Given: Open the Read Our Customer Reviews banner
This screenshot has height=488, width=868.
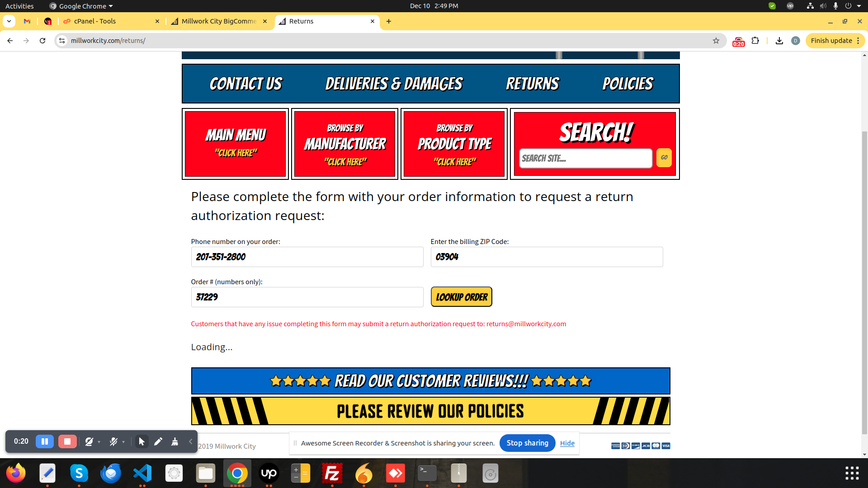Looking at the screenshot, I should tap(430, 381).
